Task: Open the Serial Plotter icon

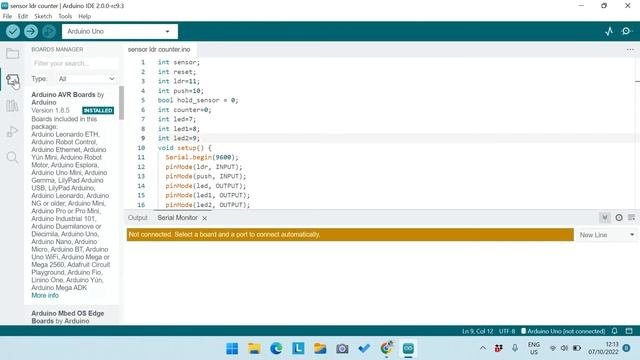Action: coord(609,31)
